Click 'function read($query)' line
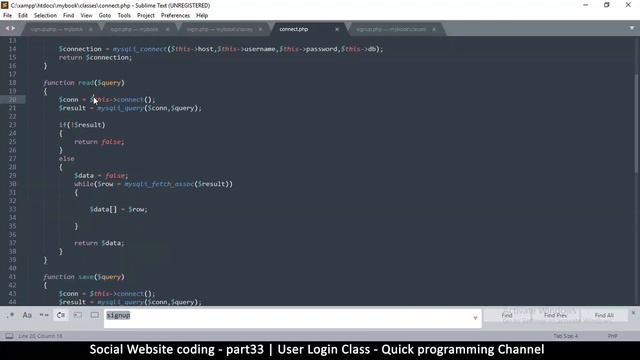This screenshot has width=640, height=360. point(84,83)
